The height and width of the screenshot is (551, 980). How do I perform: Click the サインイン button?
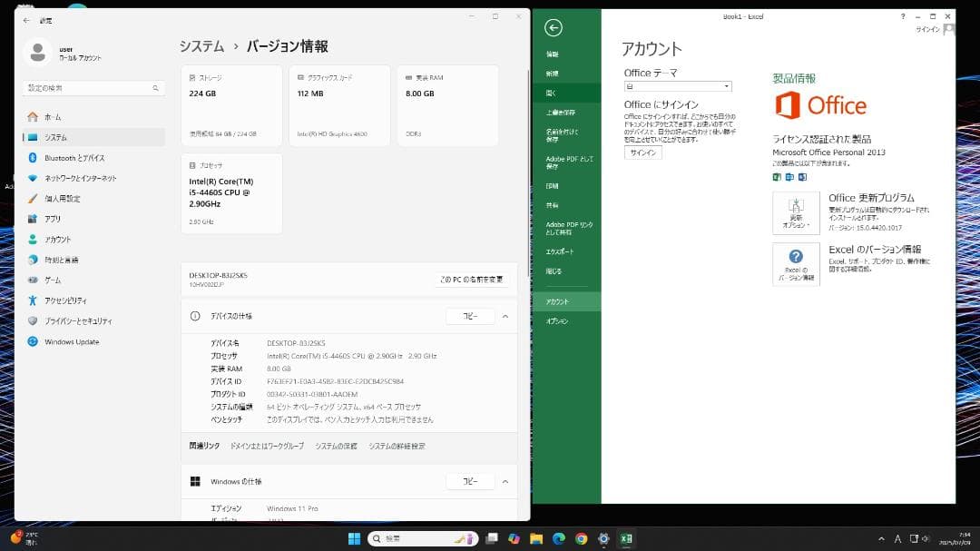pyautogui.click(x=642, y=153)
